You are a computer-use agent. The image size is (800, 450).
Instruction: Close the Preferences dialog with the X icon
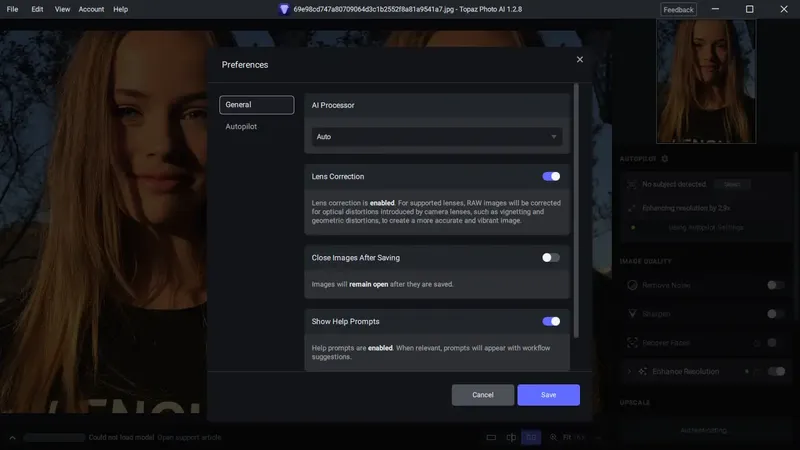point(580,60)
